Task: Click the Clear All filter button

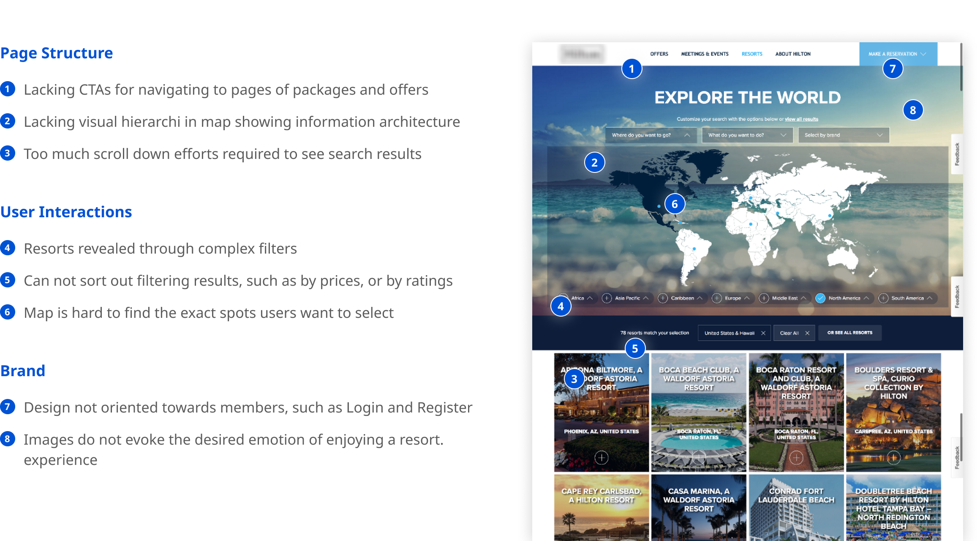Action: point(794,333)
